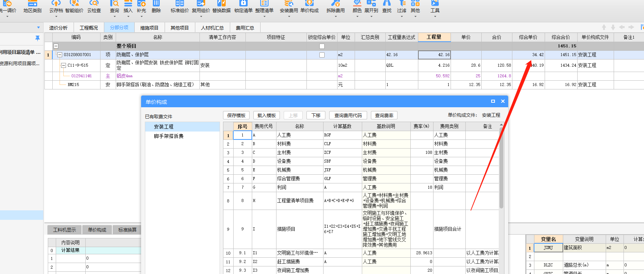The image size is (644, 274).
Task: Click dialog vertical scrollbar
Action: [x=501, y=168]
